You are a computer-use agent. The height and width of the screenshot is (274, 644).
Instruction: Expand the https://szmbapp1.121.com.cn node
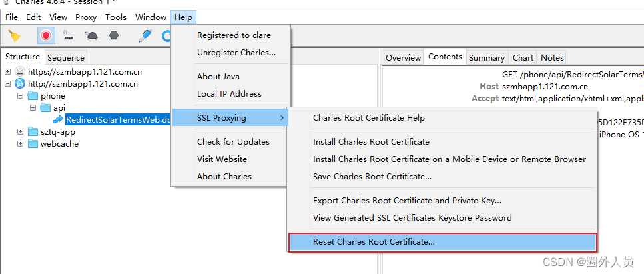click(x=7, y=71)
